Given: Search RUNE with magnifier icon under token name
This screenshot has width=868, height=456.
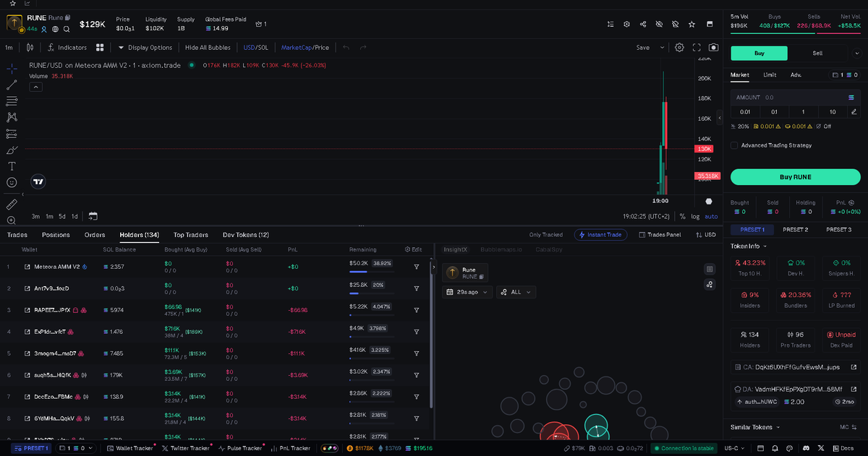Looking at the screenshot, I should click(67, 29).
